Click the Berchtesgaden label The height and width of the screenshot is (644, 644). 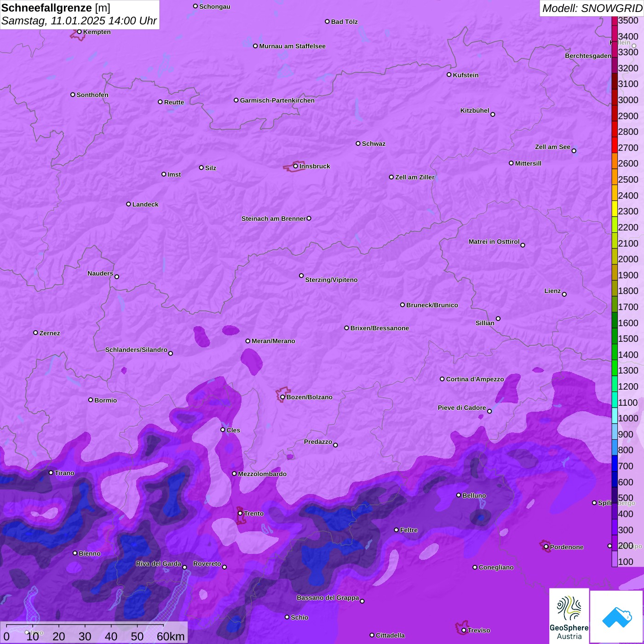pos(588,56)
